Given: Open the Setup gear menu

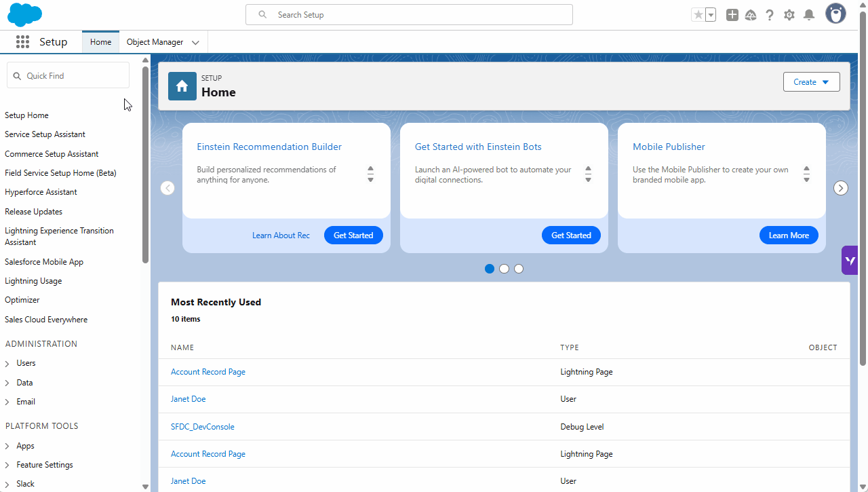Looking at the screenshot, I should tap(789, 15).
